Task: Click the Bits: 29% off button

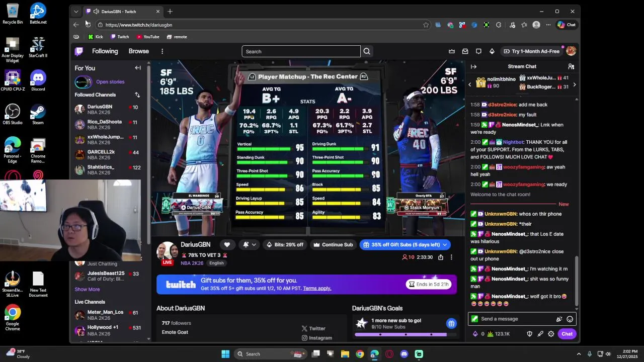Action: click(x=285, y=245)
